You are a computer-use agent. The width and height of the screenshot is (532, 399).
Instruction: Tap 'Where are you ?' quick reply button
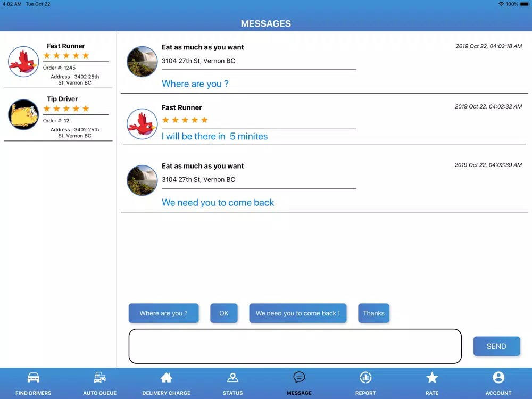(x=163, y=313)
